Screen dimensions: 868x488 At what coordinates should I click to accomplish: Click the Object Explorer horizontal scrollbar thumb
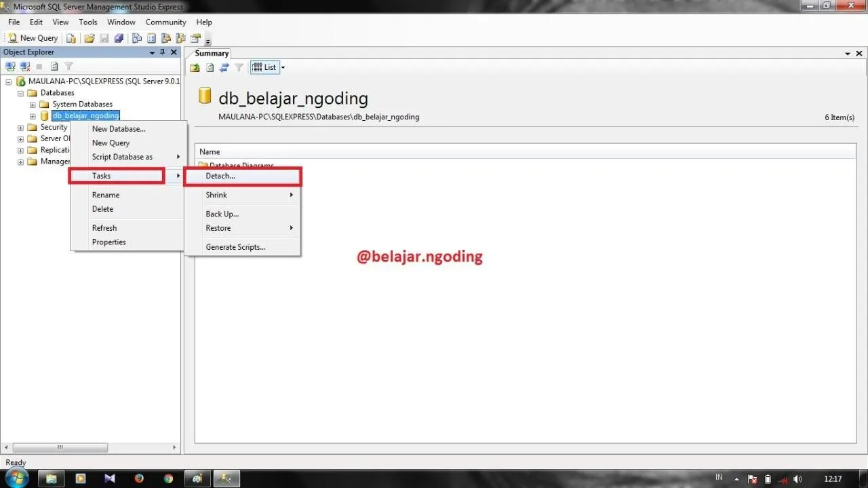60,447
